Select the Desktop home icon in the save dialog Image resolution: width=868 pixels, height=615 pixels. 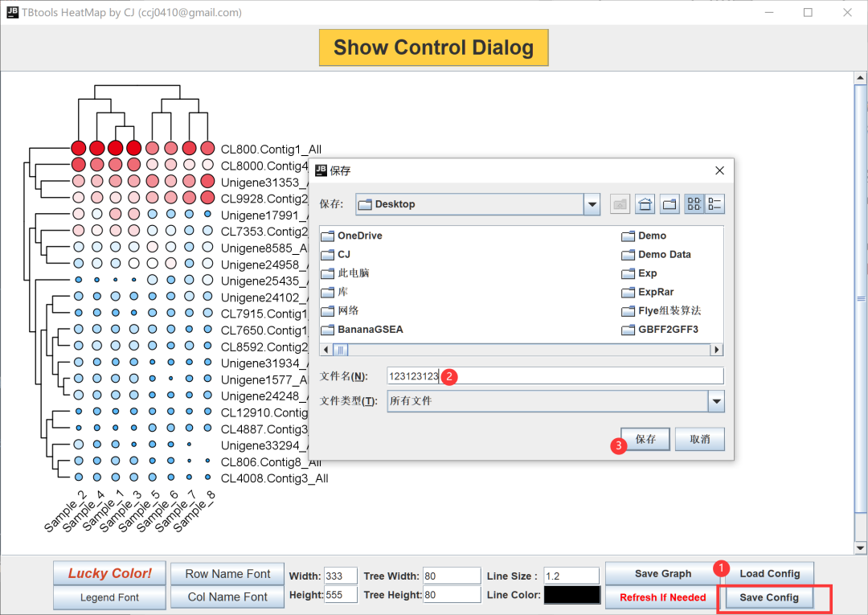pos(645,203)
